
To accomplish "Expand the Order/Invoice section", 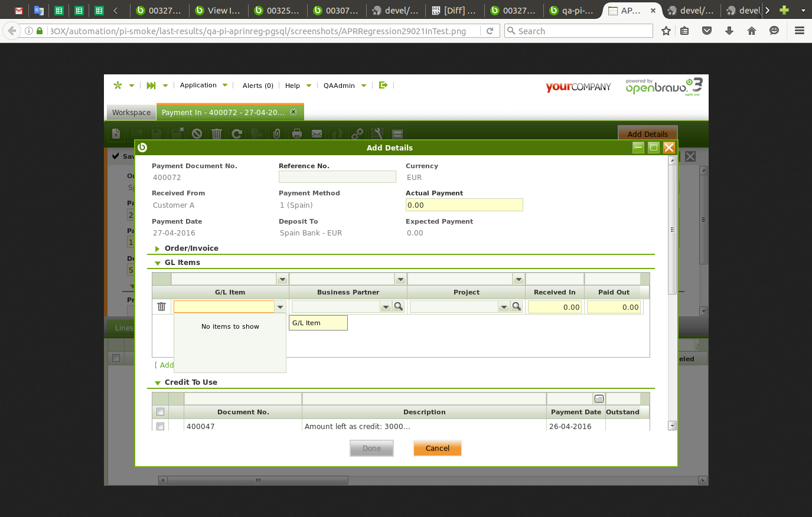I will (158, 248).
